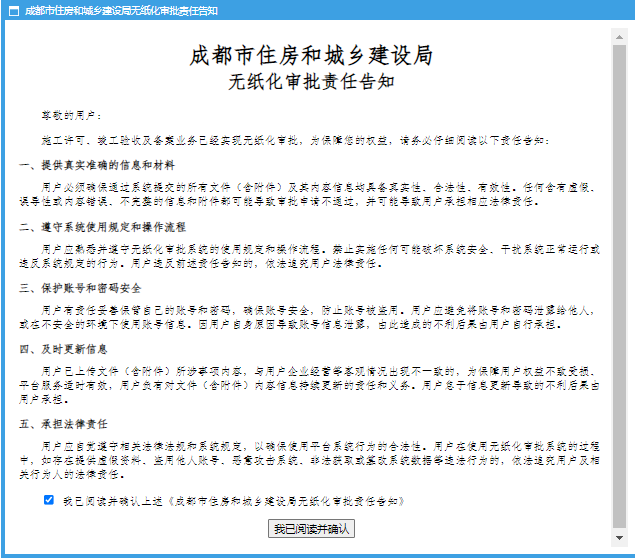635x558 pixels.
Task: Click the window icon in title bar
Action: 14,11
